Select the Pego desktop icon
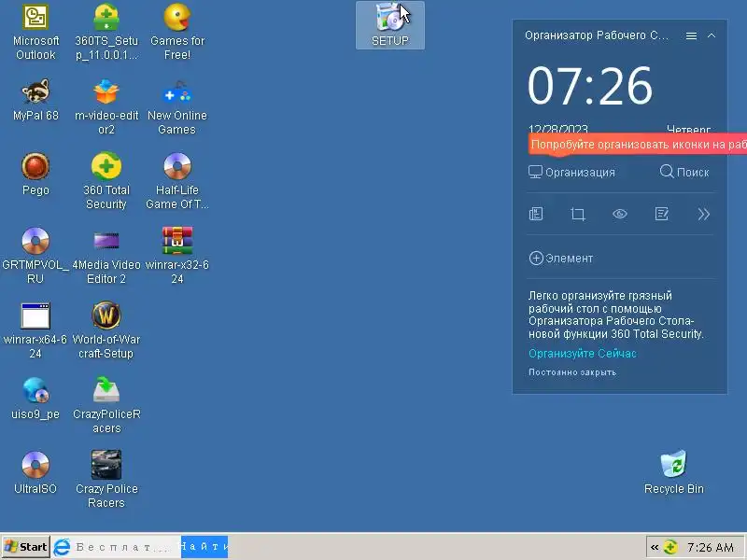Screen dimensions: 747x560 (35, 175)
